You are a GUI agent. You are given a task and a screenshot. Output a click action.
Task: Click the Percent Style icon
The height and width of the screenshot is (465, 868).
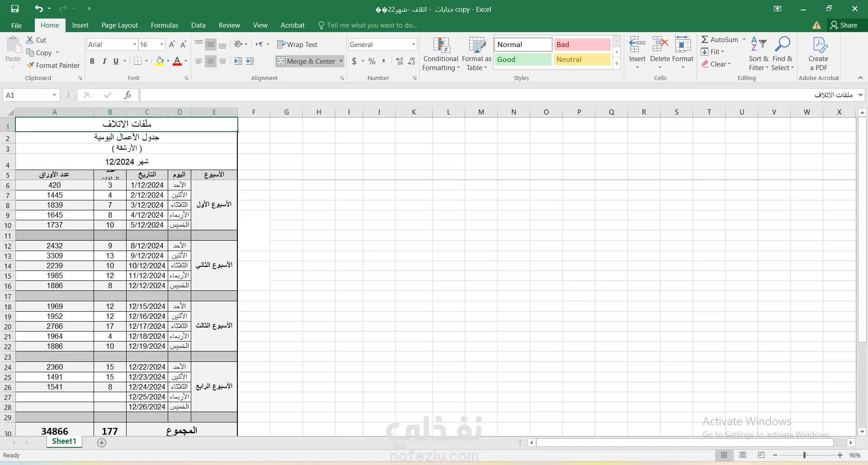(372, 61)
